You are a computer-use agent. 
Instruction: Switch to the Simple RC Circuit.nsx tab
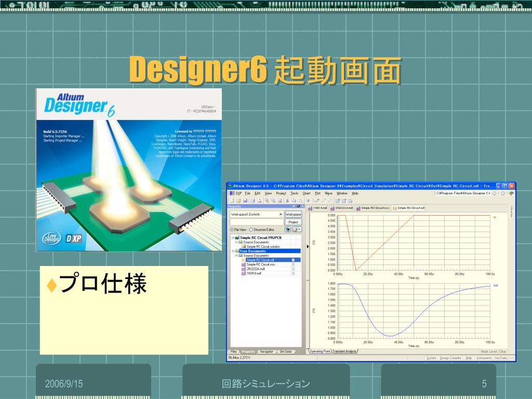point(373,208)
